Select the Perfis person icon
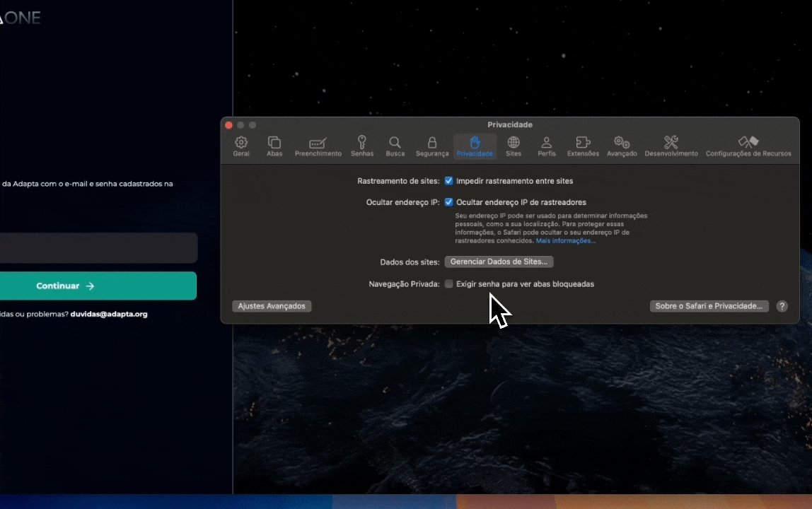The height and width of the screenshot is (509, 812). pos(546,146)
